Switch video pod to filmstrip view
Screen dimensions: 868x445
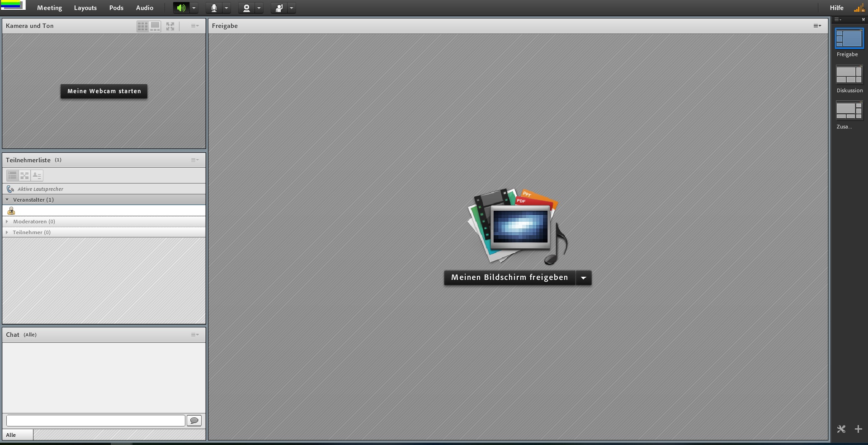click(x=155, y=26)
